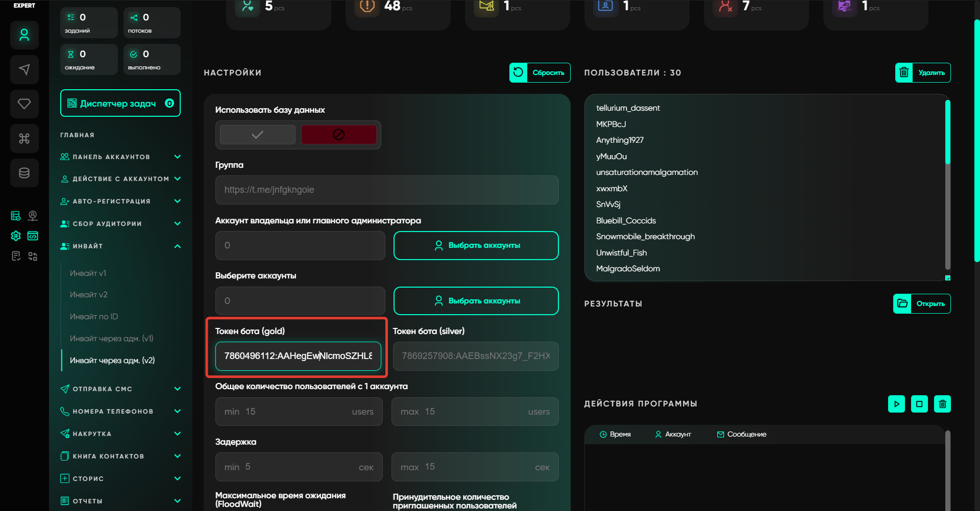Image resolution: width=980 pixels, height=511 pixels.
Task: Select Инвайт по ID menu item
Action: pos(94,317)
